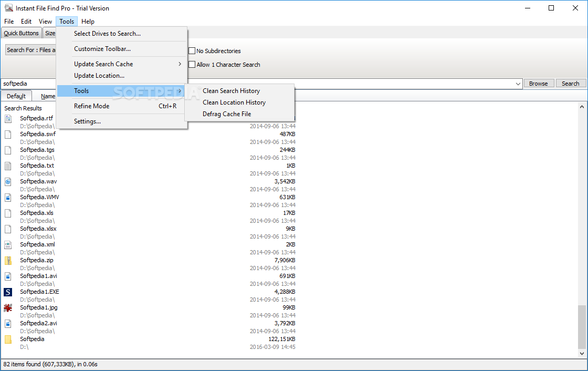588x371 pixels.
Task: Expand the Update Search Cache submenu
Action: click(x=122, y=64)
